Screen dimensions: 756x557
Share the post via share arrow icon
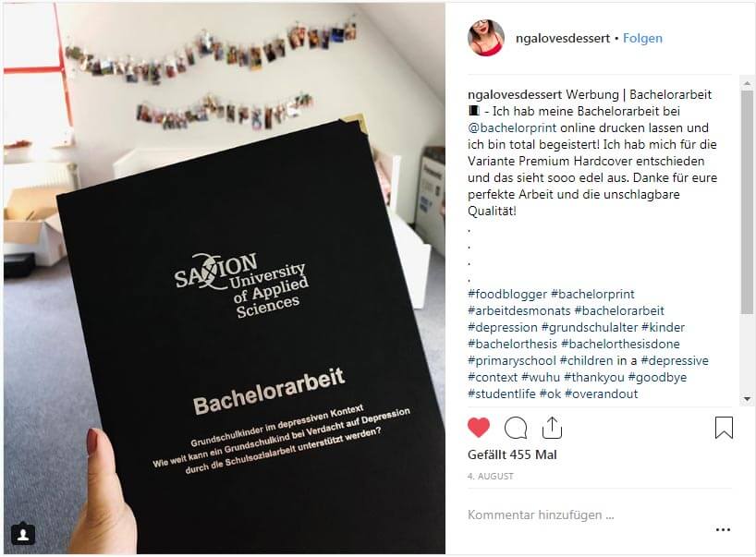(x=552, y=428)
